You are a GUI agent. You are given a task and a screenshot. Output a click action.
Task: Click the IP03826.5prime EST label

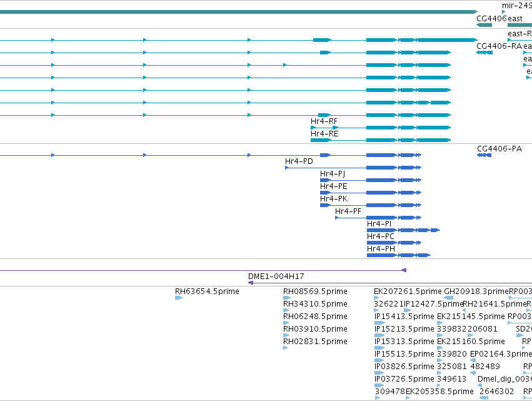click(404, 367)
